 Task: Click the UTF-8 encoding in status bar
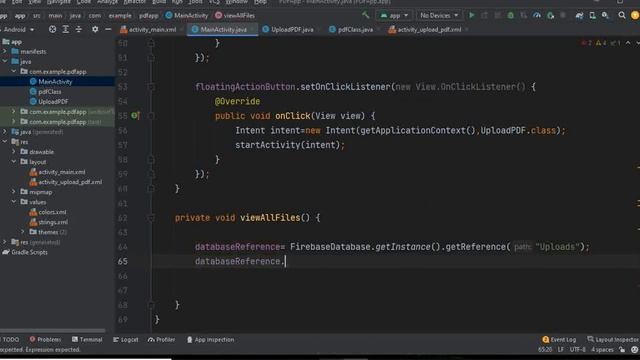[x=578, y=350]
